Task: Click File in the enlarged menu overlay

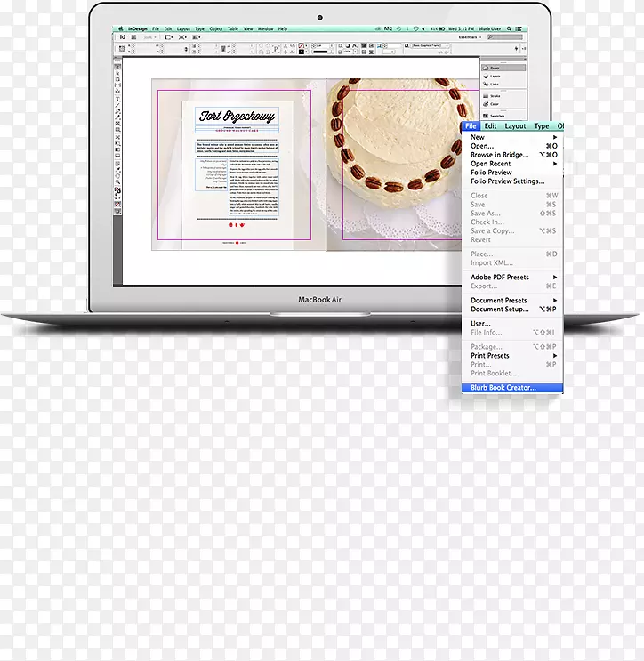Action: click(471, 126)
